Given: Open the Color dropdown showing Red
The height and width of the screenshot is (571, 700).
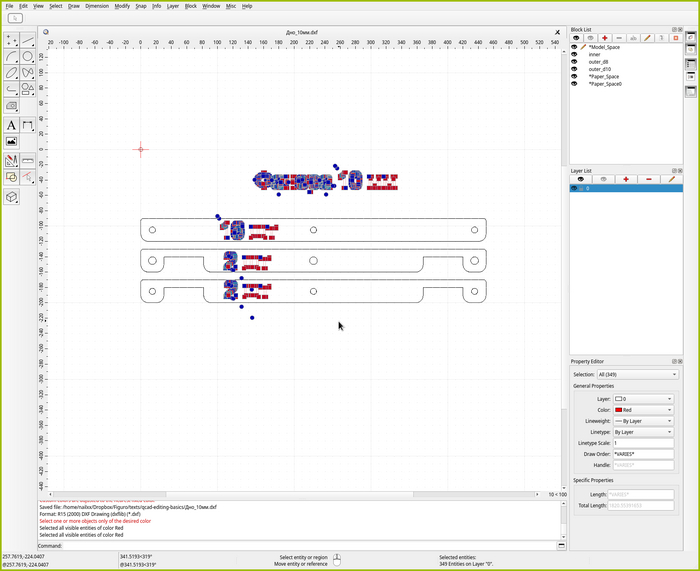Looking at the screenshot, I should (643, 410).
